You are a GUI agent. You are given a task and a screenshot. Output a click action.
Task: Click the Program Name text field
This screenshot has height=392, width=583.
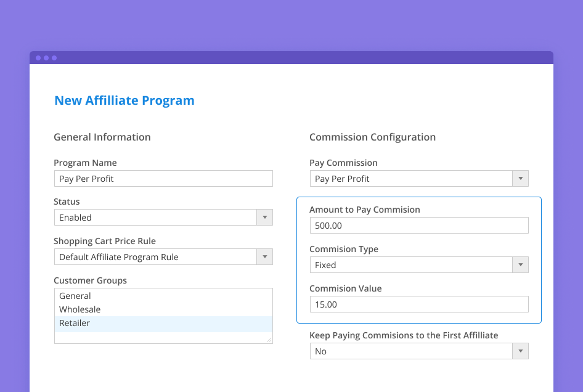tap(163, 179)
